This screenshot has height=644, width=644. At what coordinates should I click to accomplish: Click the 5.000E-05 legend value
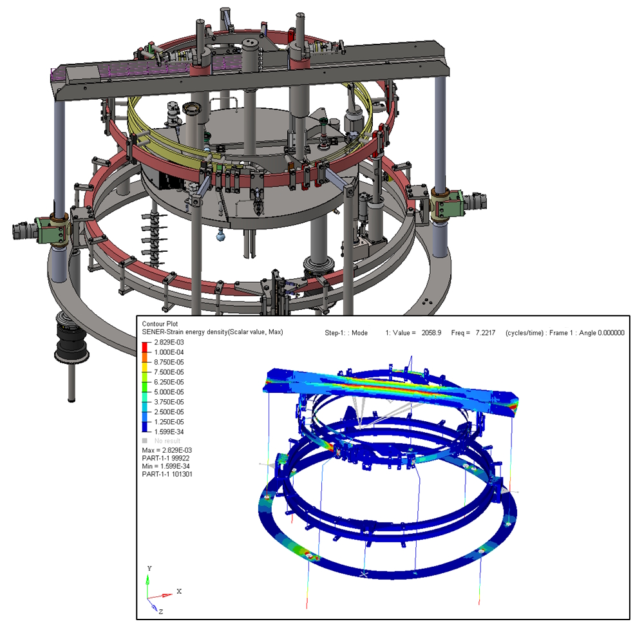168,391
